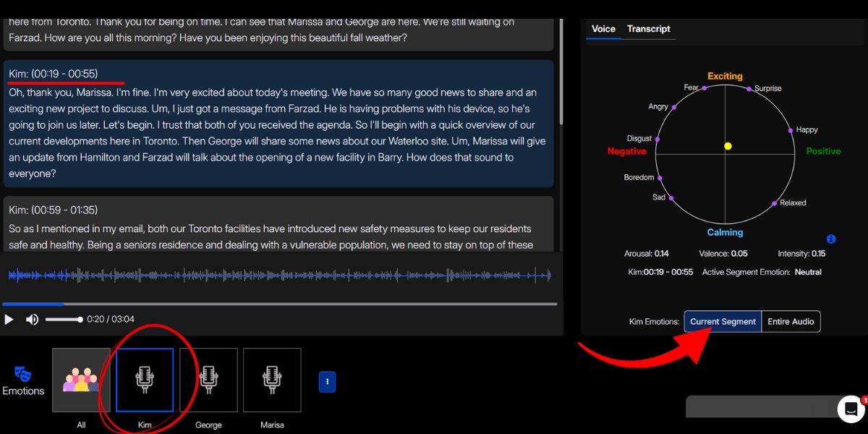Click the Disgust emotion point on the chart

[x=657, y=139]
